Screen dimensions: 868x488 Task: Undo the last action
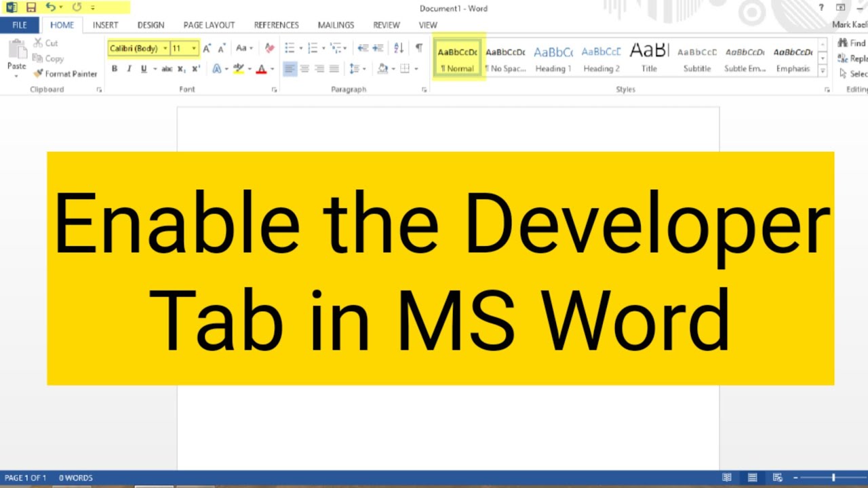(x=50, y=7)
